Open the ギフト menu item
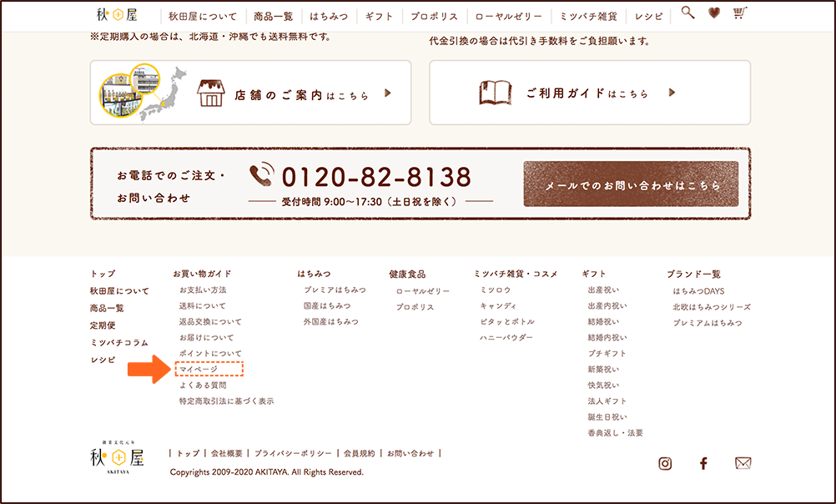Image resolution: width=836 pixels, height=504 pixels. (379, 16)
